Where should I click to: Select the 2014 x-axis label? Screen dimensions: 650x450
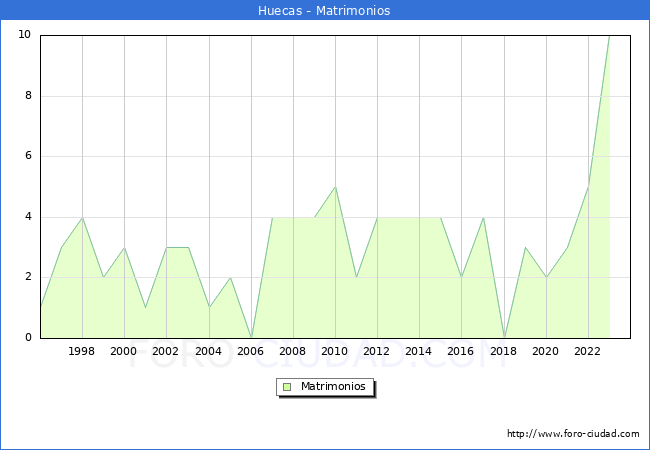[419, 352]
